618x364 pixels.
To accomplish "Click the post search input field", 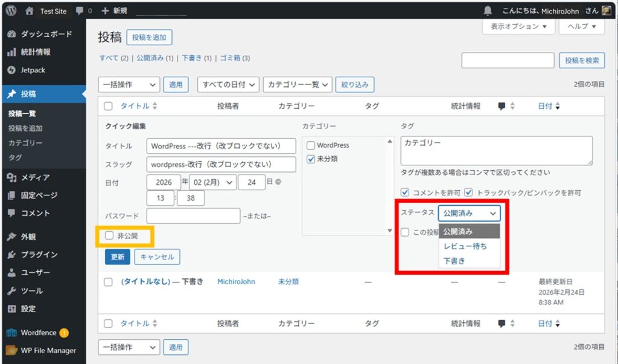I will (x=508, y=60).
